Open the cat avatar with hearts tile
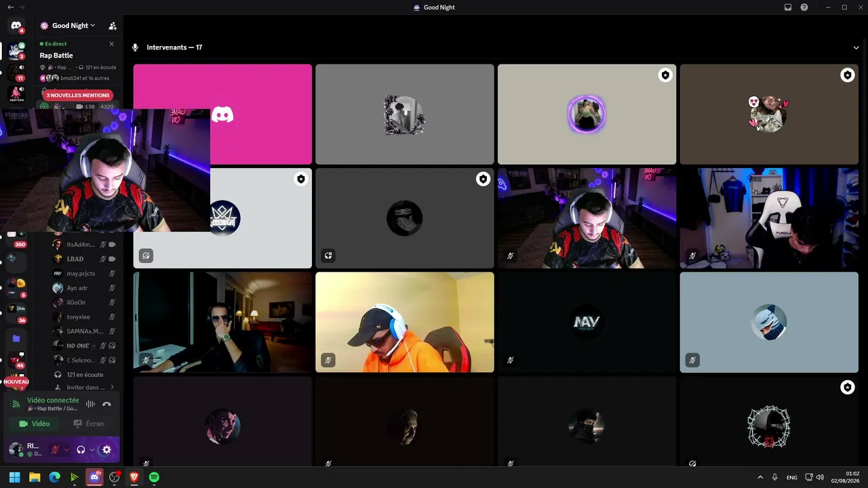 (769, 114)
